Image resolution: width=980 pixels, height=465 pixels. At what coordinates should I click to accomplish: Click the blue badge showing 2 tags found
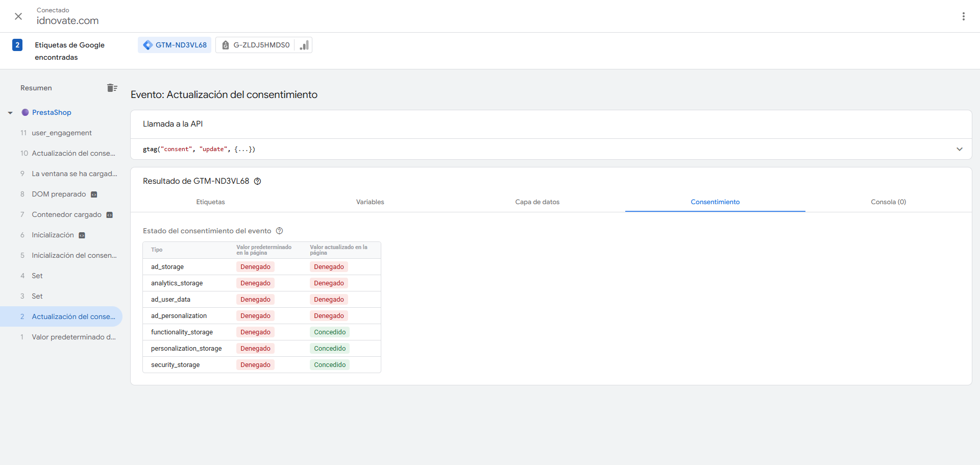[x=17, y=45]
